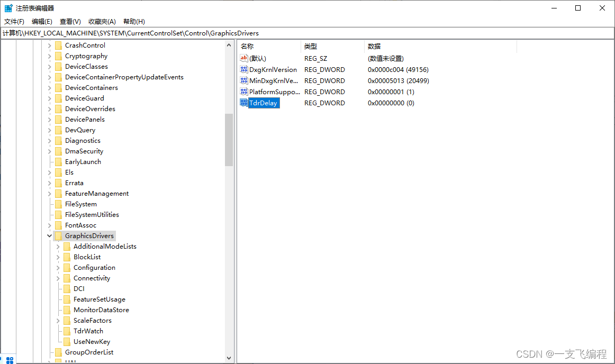Viewport: 615px width, 364px height.
Task: Click the GraphicsDrivers folder icon
Action: [x=58, y=236]
